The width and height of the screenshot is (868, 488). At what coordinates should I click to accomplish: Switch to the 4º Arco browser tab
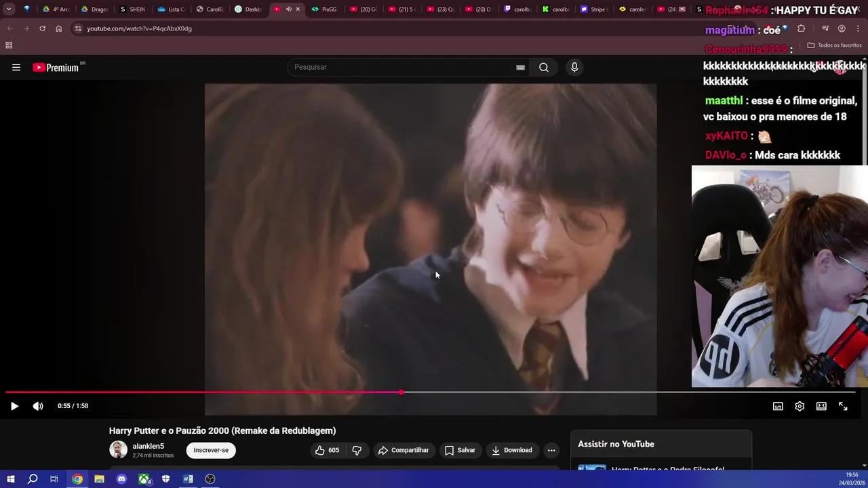click(56, 9)
